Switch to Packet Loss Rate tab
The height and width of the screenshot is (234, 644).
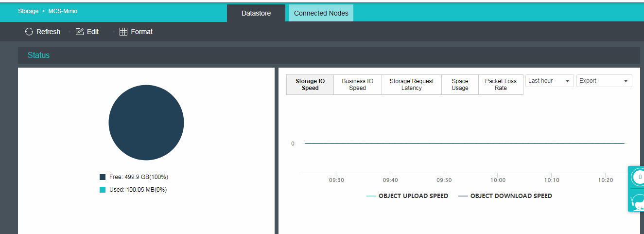[x=501, y=85]
